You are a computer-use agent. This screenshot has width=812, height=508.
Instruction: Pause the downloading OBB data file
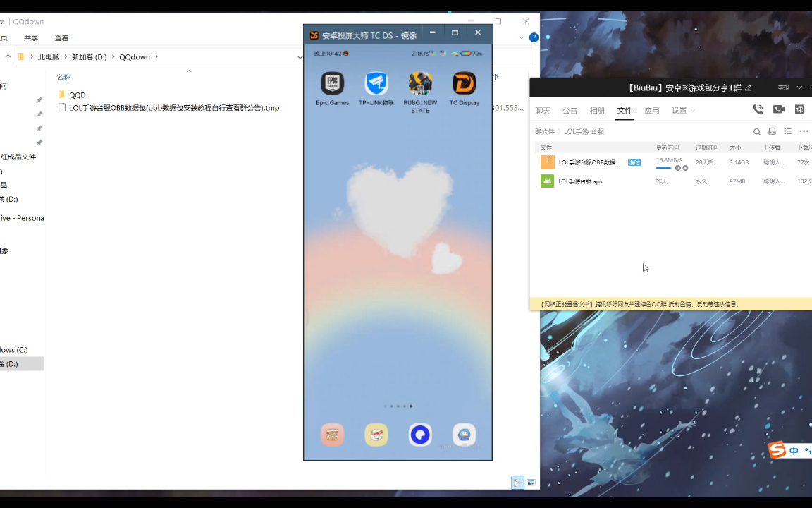pos(678,168)
